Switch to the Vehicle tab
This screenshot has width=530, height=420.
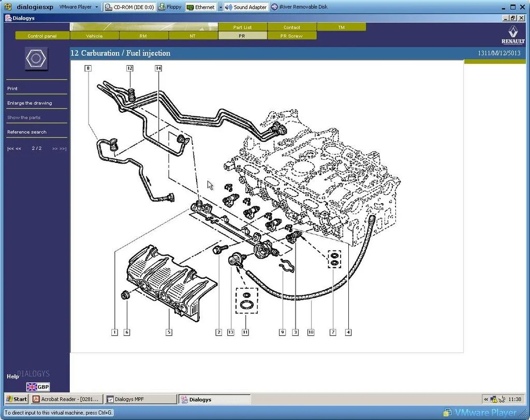94,36
